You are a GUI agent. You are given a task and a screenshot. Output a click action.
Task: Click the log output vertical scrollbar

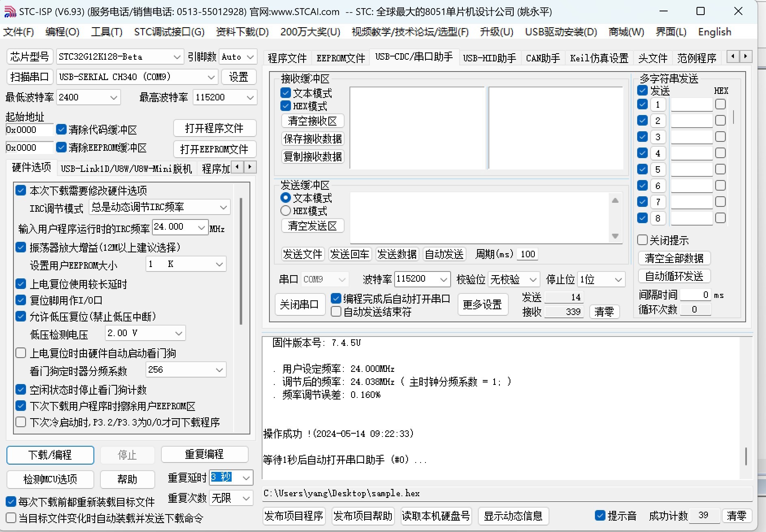click(746, 456)
